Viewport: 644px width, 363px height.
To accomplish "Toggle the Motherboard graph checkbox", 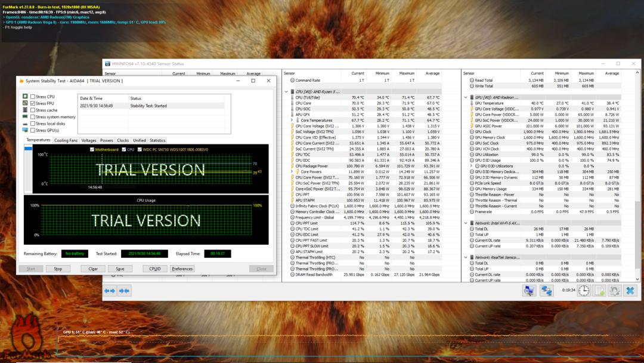I will click(x=92, y=149).
